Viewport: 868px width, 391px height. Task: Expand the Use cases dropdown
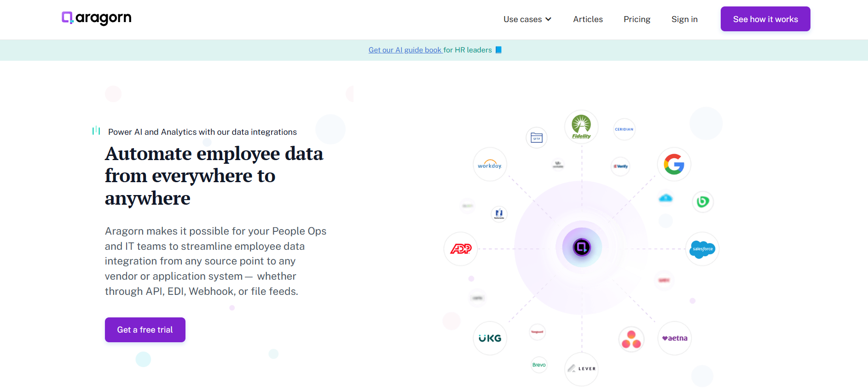(527, 19)
